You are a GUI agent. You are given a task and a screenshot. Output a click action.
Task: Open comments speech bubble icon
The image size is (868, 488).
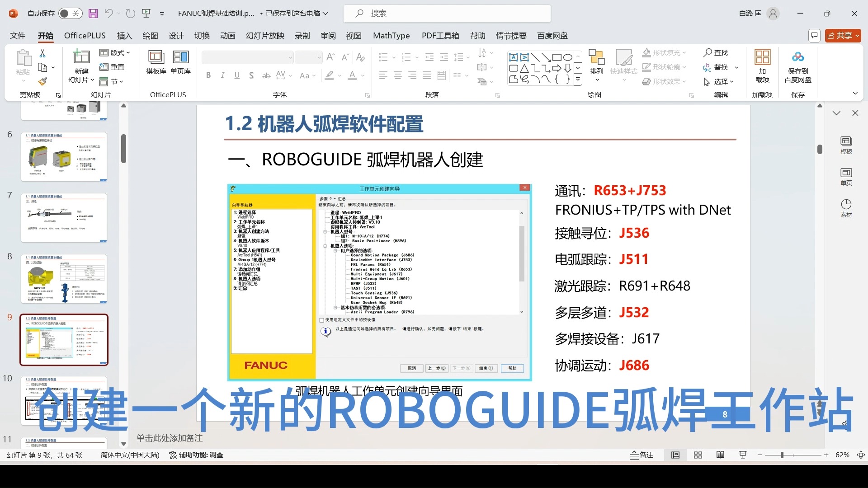pos(814,36)
